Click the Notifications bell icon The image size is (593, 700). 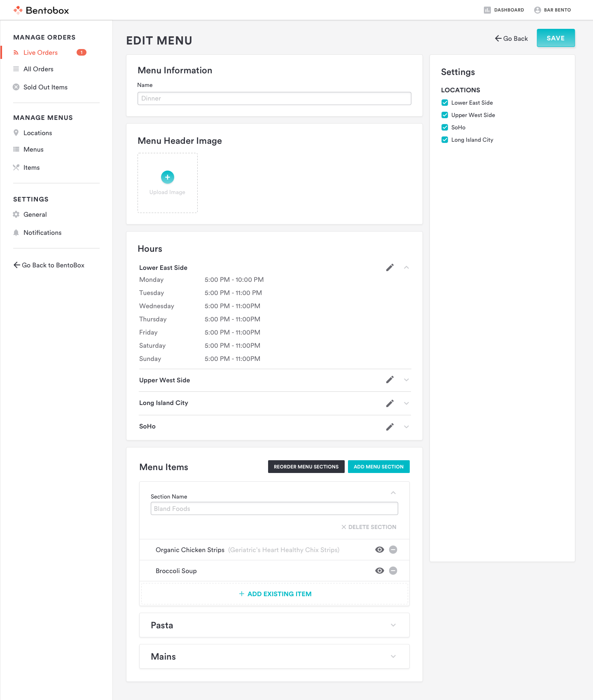point(16,232)
